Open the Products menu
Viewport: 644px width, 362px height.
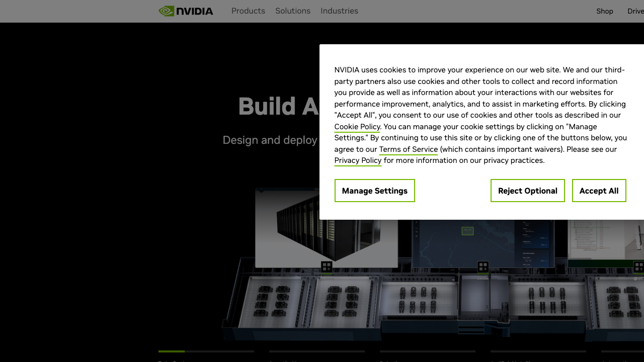(248, 11)
